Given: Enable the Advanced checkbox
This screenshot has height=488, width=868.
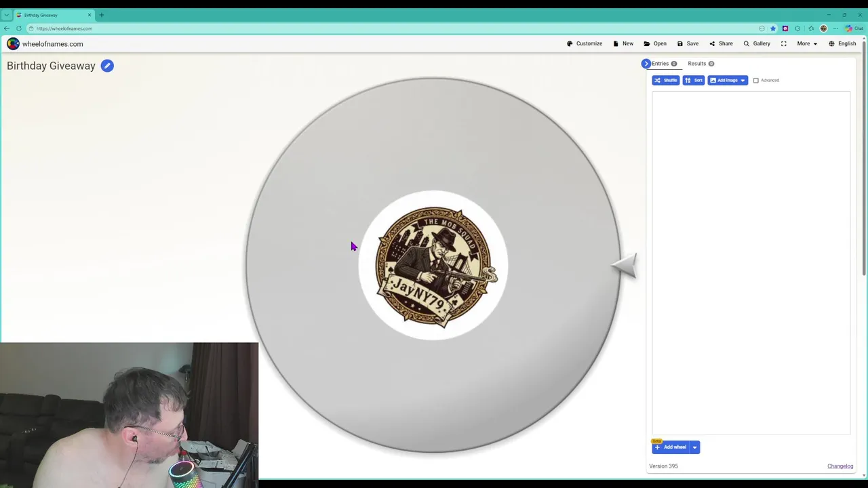Looking at the screenshot, I should (x=755, y=80).
